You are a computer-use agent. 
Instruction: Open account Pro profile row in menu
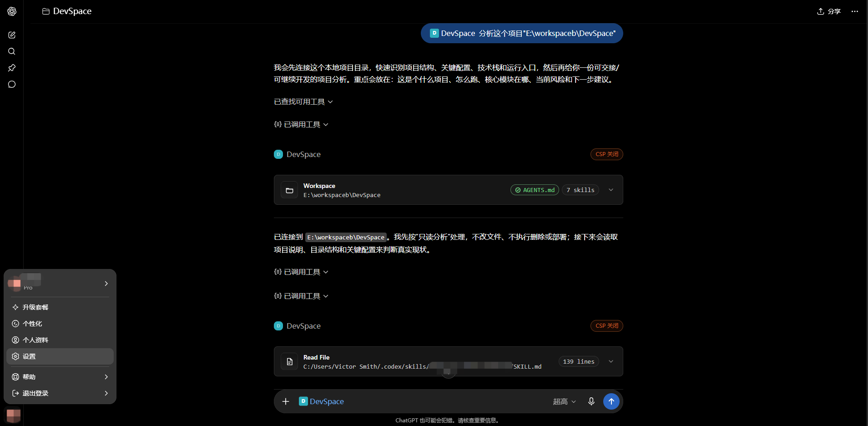60,284
